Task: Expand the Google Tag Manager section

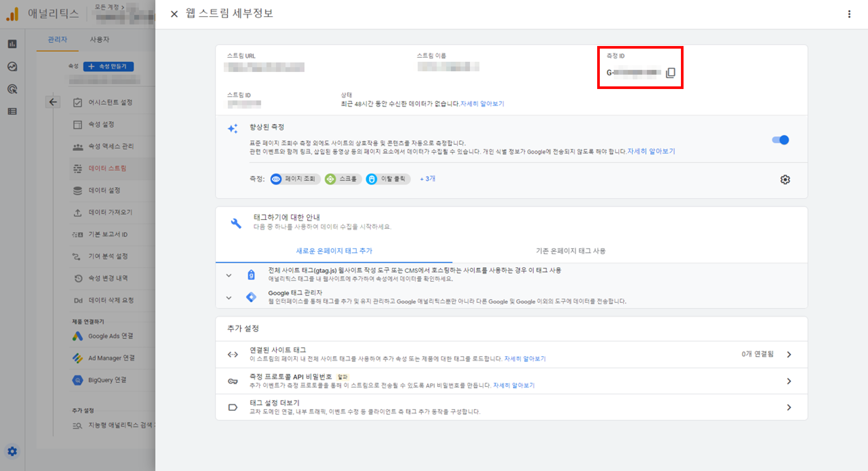Action: (229, 297)
